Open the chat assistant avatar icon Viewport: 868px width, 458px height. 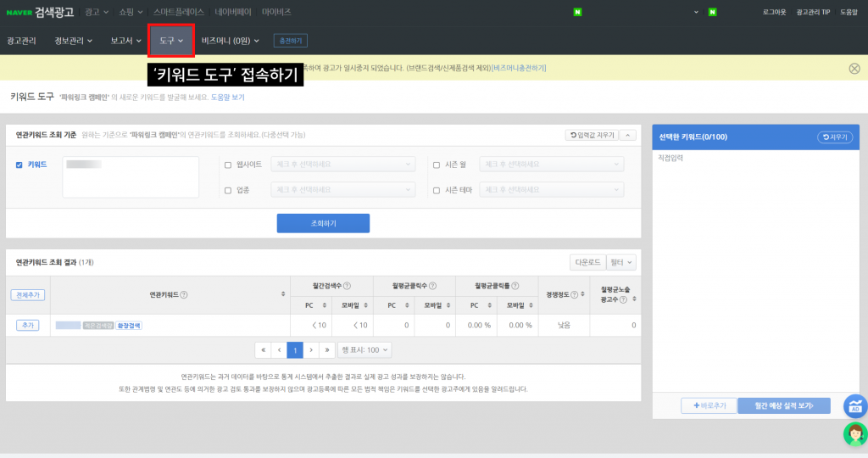pos(855,433)
